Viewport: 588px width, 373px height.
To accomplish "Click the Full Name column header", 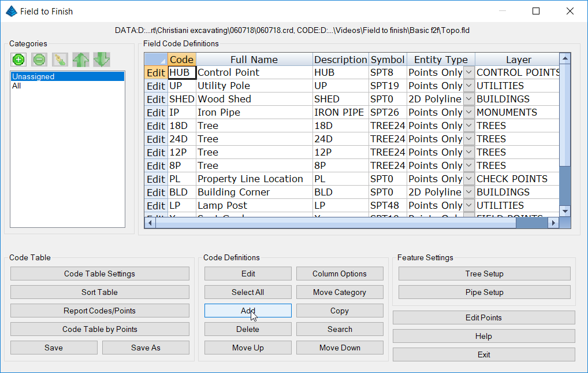I will (x=254, y=60).
